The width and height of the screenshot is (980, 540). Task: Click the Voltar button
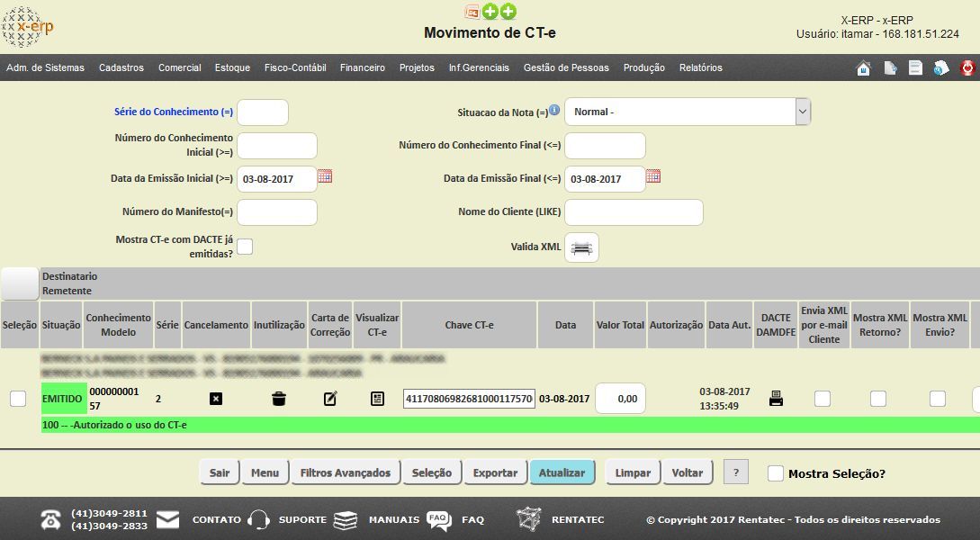click(688, 472)
